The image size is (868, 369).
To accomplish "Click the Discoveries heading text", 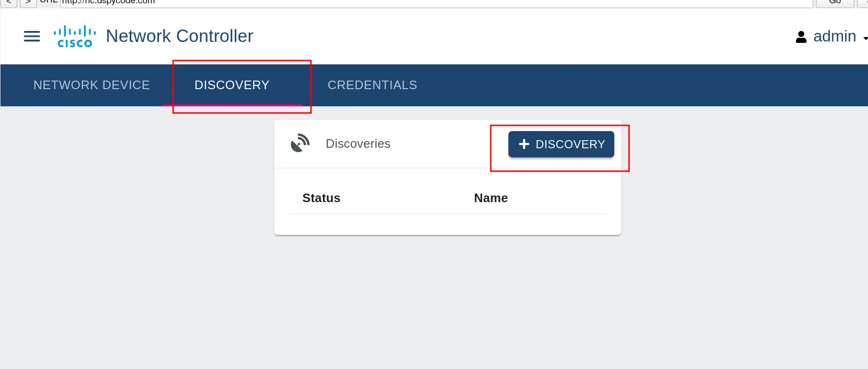I will [358, 143].
